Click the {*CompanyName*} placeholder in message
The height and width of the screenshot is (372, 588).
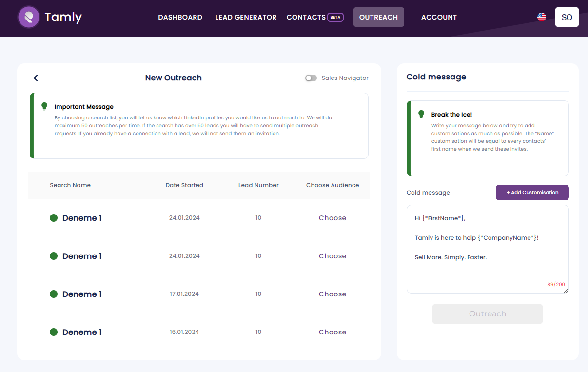click(507, 238)
